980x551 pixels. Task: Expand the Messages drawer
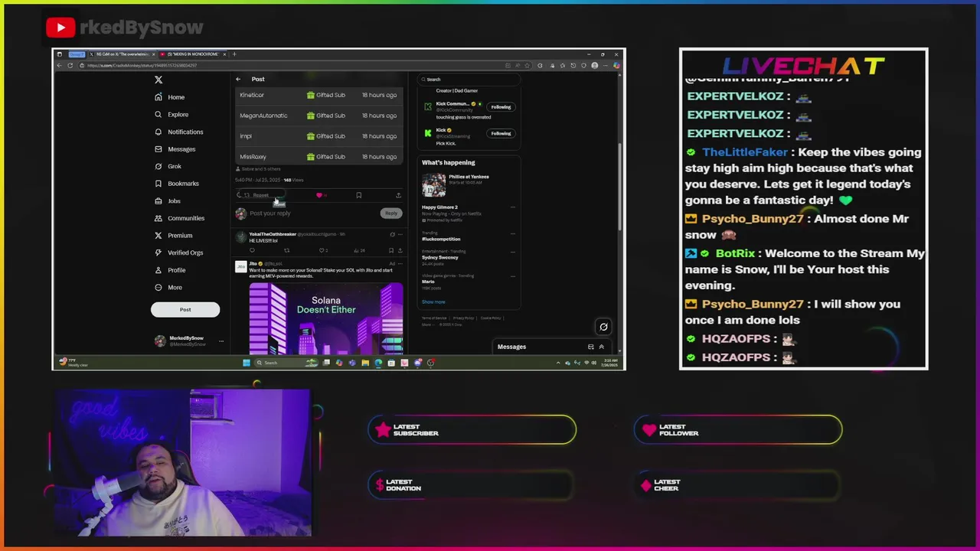(x=601, y=347)
